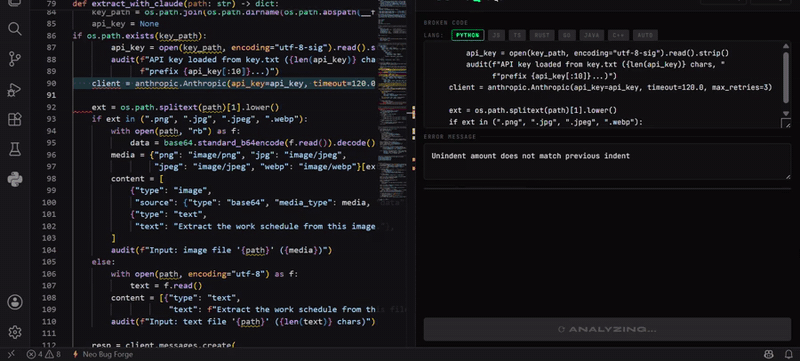This screenshot has width=800, height=361.
Task: Click the 'if os.path.exists(key_path):' line
Action: [x=139, y=36]
